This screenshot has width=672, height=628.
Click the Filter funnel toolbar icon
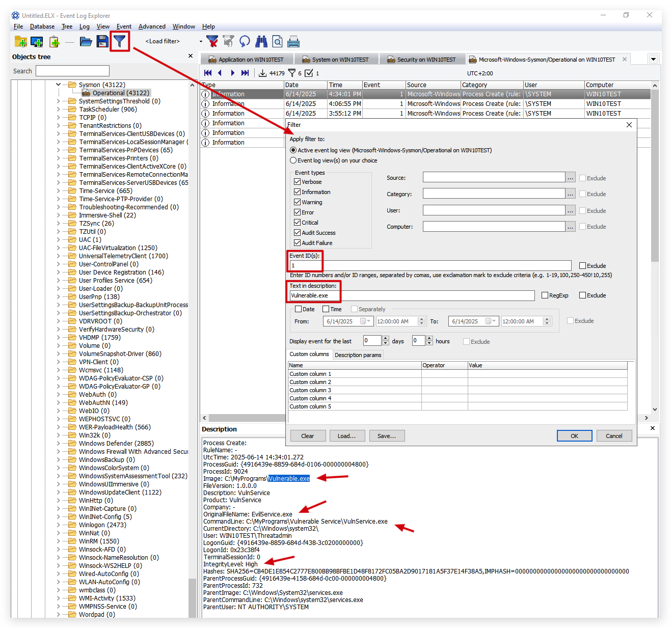click(x=119, y=41)
